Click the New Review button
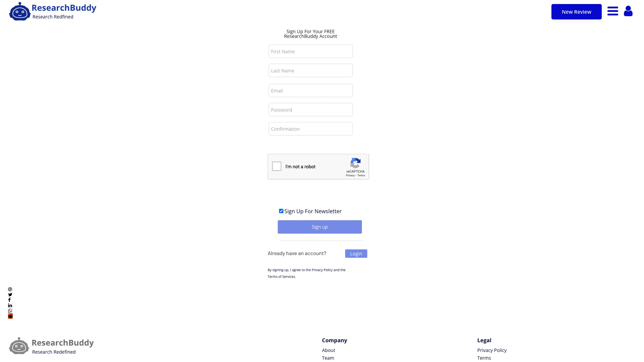 point(576,12)
